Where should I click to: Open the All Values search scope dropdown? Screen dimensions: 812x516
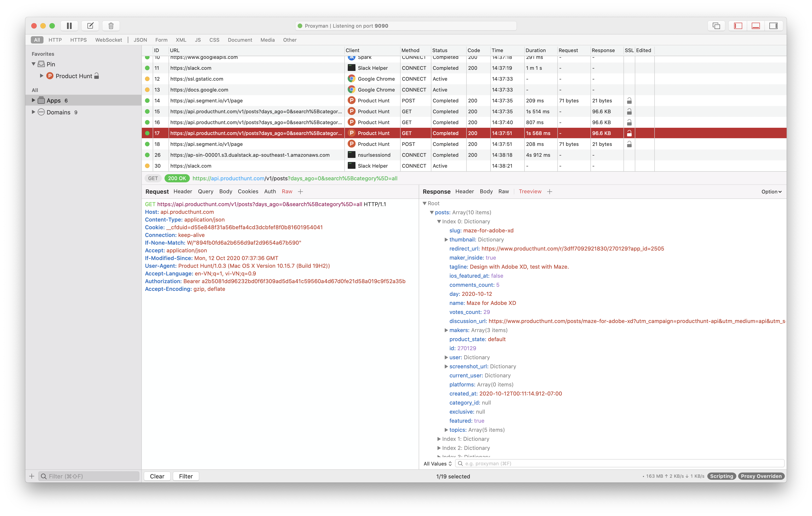click(437, 463)
